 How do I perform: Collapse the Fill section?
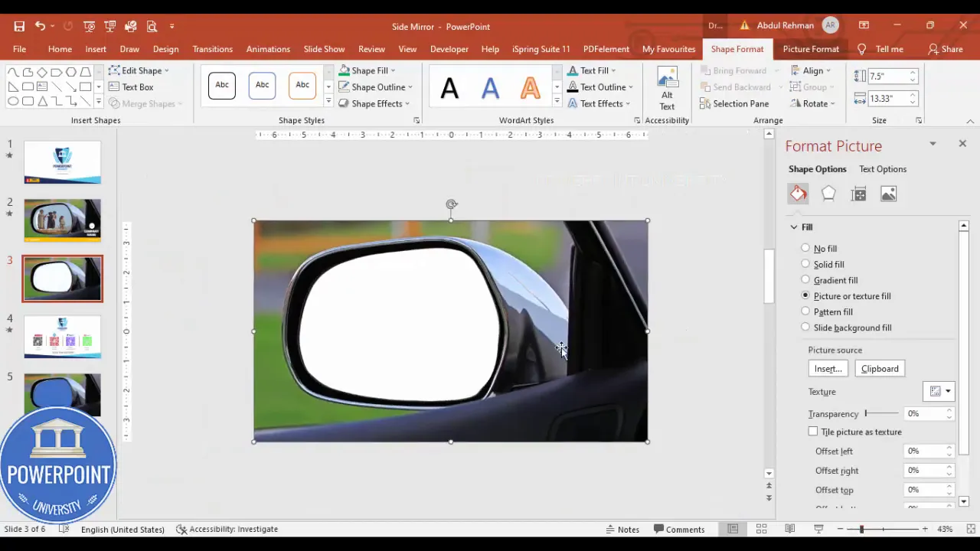794,227
